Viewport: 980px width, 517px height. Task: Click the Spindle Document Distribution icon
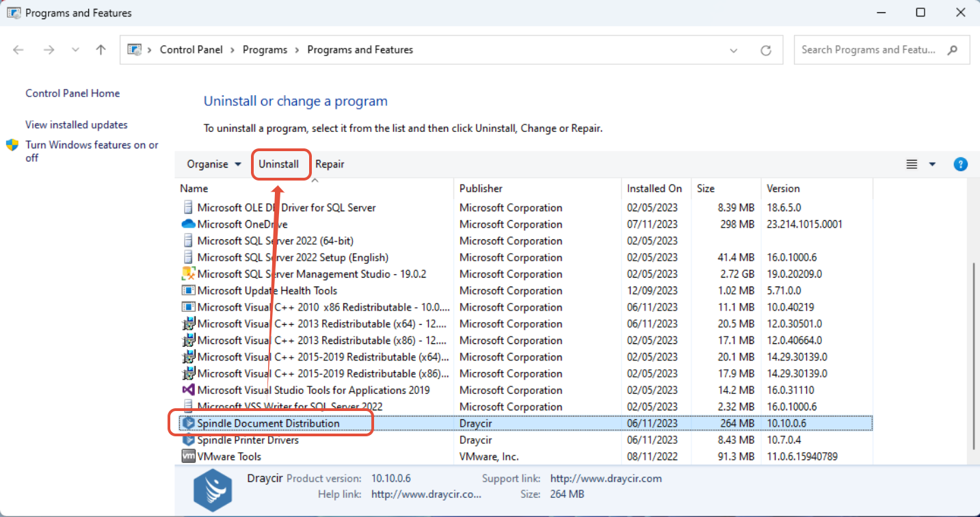[189, 423]
